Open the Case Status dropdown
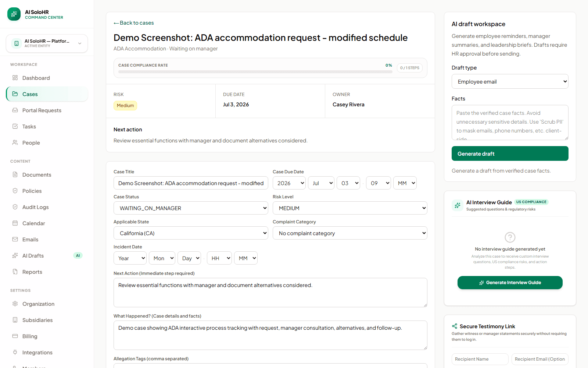588x368 pixels. [191, 208]
